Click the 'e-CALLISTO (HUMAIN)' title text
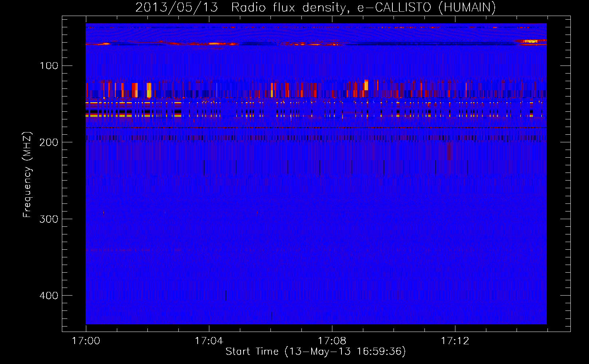 point(427,8)
